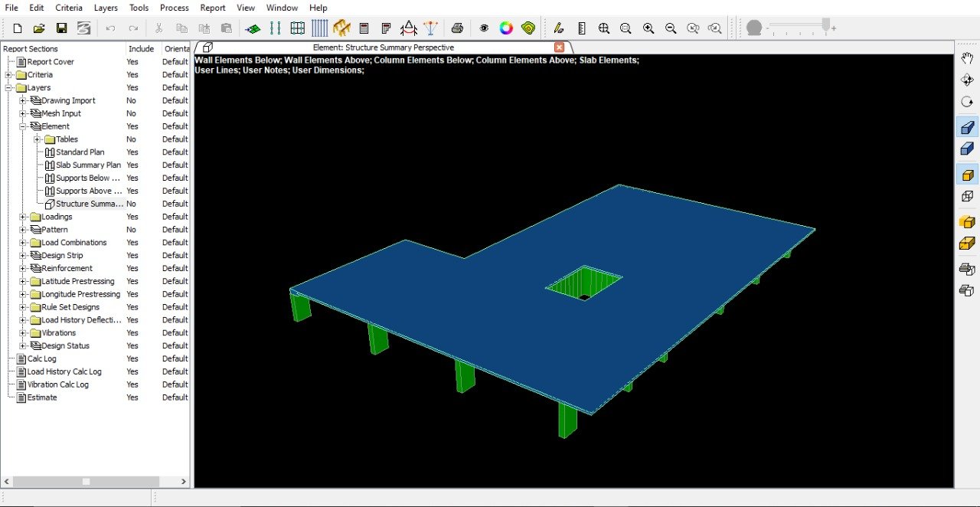Toggle wireframe cube view mode
This screenshot has width=980, height=507.
(967, 196)
